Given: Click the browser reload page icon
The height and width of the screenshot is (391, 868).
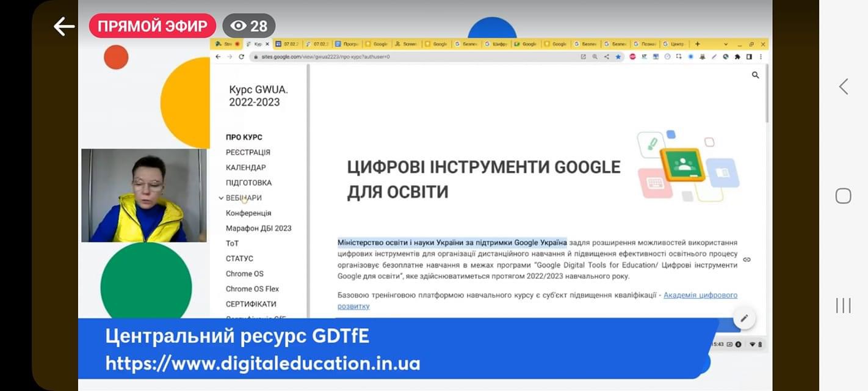Looking at the screenshot, I should [241, 57].
